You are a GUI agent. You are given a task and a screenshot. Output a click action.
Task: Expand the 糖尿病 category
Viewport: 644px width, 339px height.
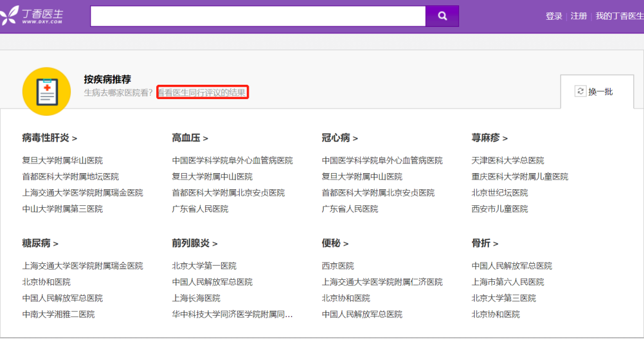click(x=41, y=244)
